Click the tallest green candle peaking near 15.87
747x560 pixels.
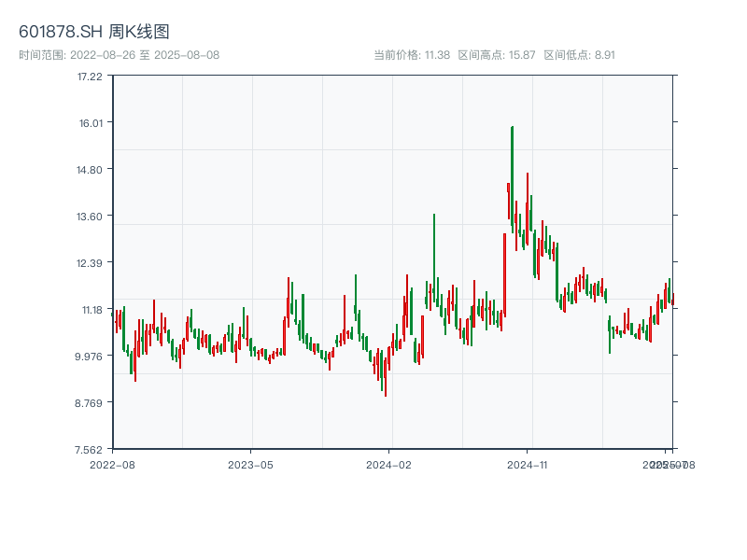pos(513,177)
